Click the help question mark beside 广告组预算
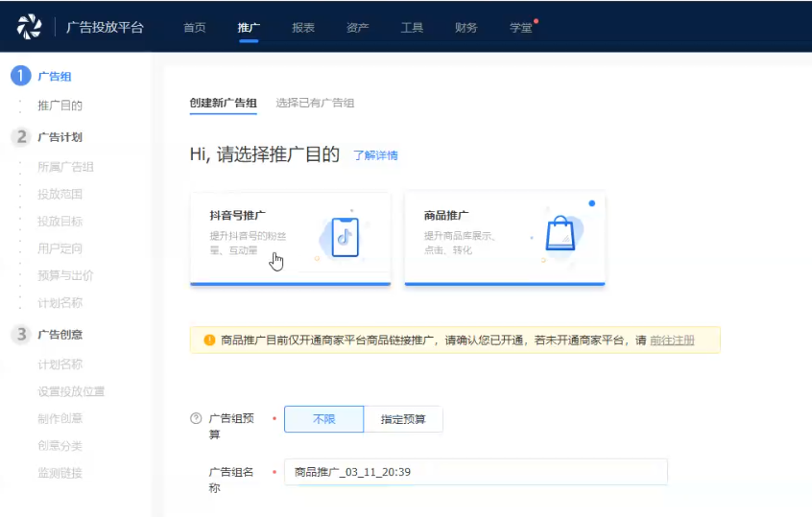 196,418
